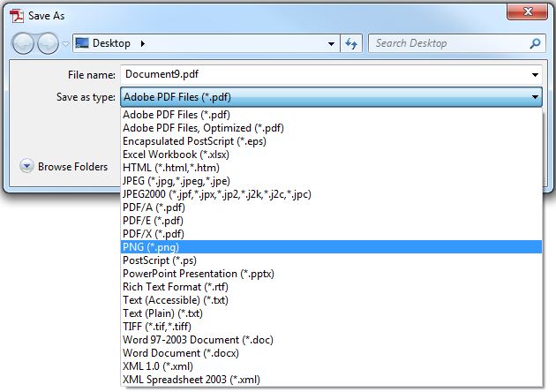Image resolution: width=556 pixels, height=392 pixels.
Task: Select Desktop in the address path
Action: pyautogui.click(x=111, y=43)
